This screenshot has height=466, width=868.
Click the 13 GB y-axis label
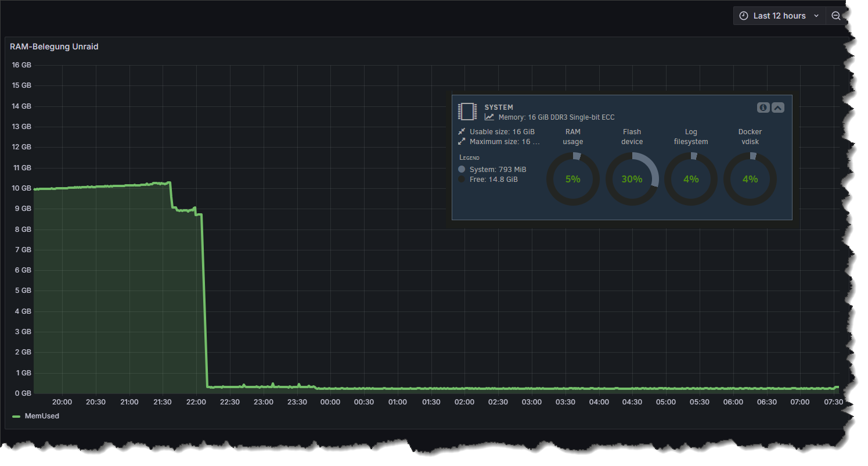[21, 127]
